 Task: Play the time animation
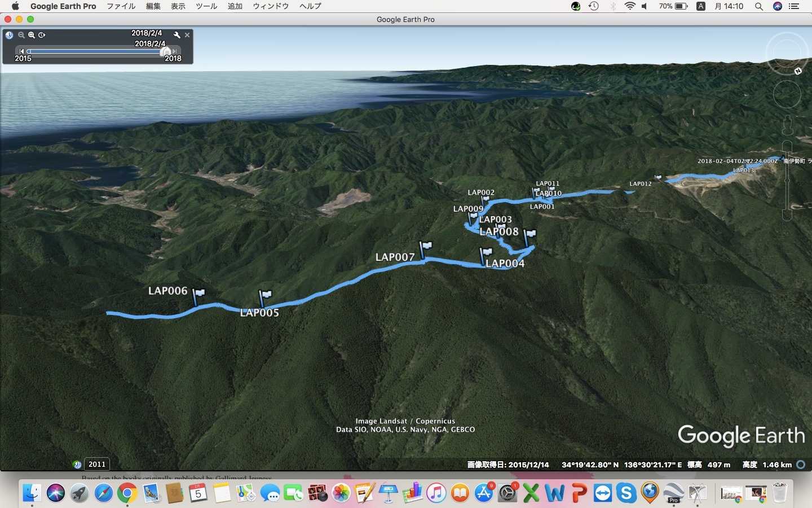pyautogui.click(x=42, y=35)
